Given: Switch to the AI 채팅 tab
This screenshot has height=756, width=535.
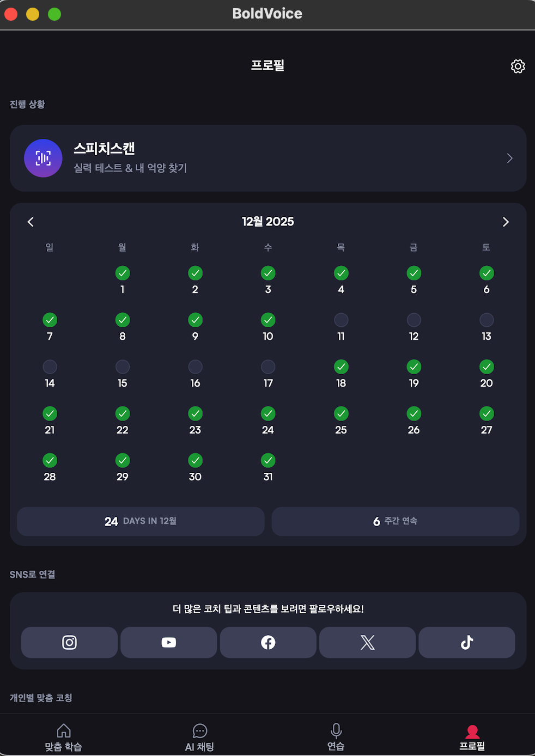Looking at the screenshot, I should (x=199, y=737).
